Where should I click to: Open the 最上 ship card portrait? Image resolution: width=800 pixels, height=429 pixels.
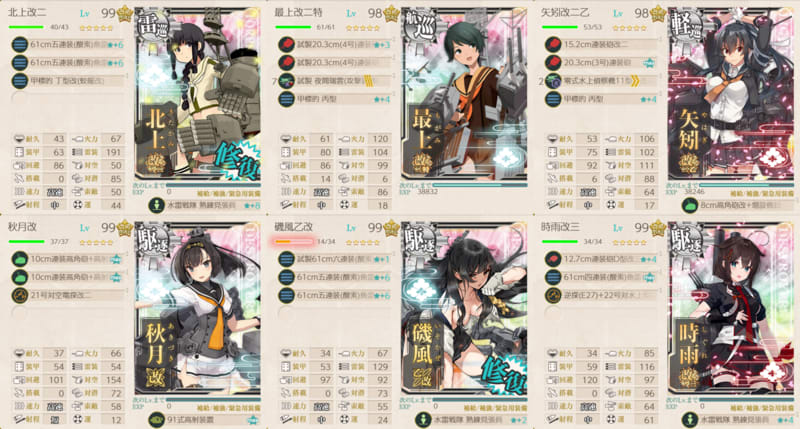click(x=464, y=94)
